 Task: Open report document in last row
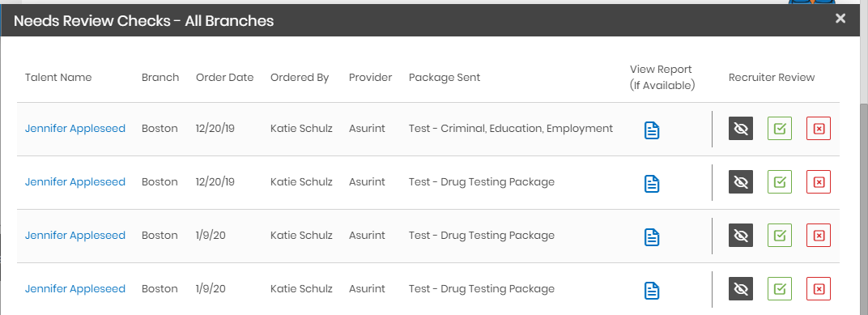652,290
